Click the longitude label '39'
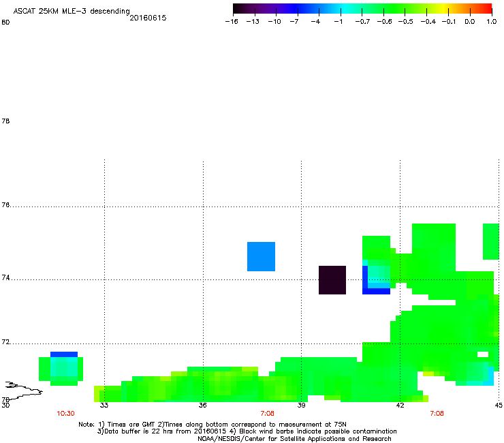This screenshot has width=504, height=443. click(x=301, y=405)
